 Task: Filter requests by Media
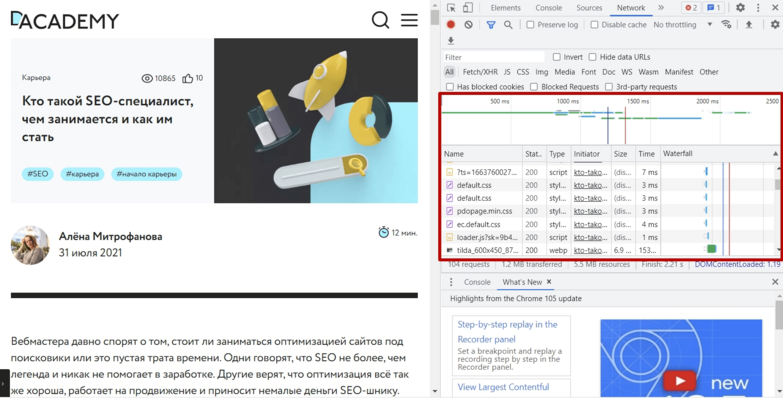coord(564,72)
